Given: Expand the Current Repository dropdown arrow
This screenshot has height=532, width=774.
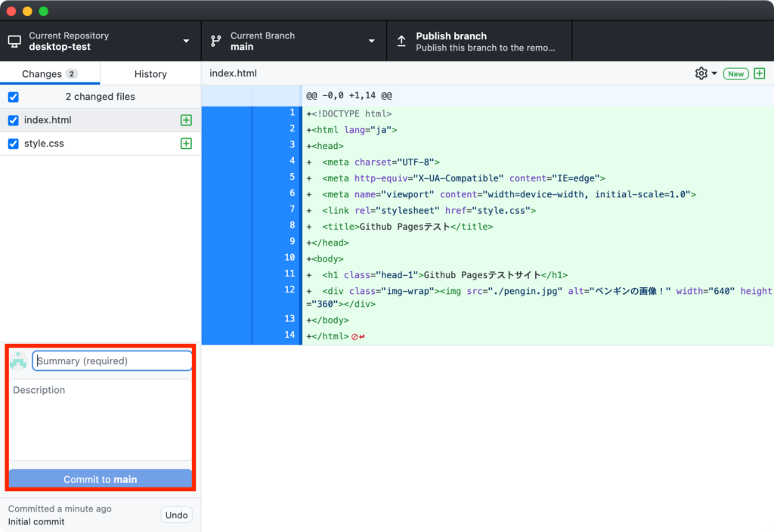Looking at the screenshot, I should [x=186, y=41].
